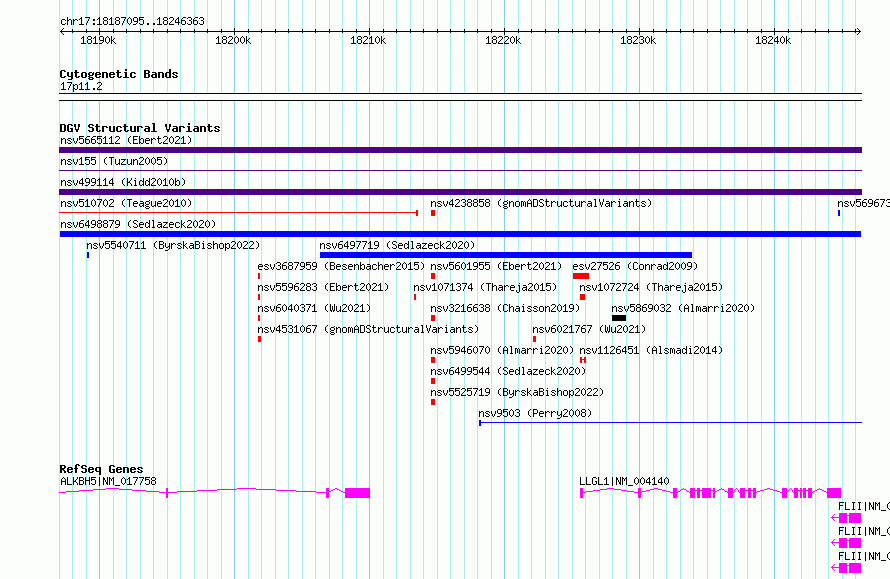Screen dimensions: 890x579
Task: Click the small red nsv4238858 marker
Action: tap(433, 213)
